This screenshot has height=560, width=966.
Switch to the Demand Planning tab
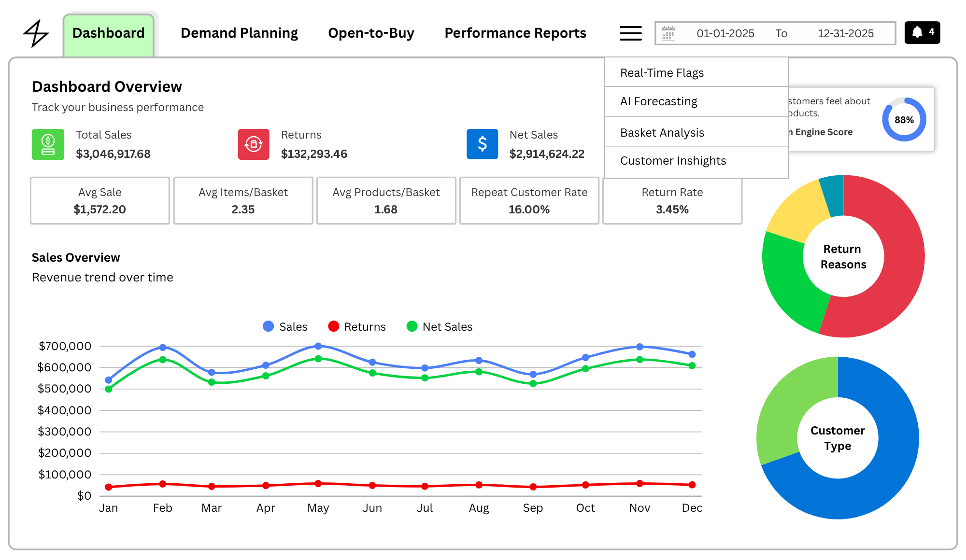(x=239, y=33)
